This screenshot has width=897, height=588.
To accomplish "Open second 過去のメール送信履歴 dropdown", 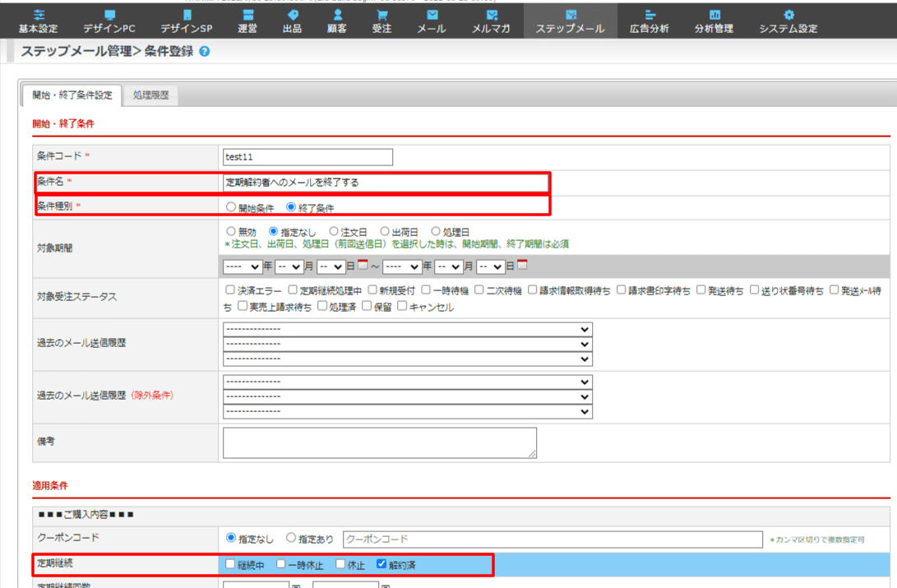I will coord(407,344).
